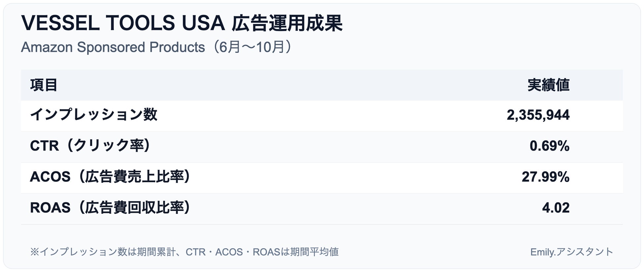Click the empty middle of the CTR row

(330, 146)
